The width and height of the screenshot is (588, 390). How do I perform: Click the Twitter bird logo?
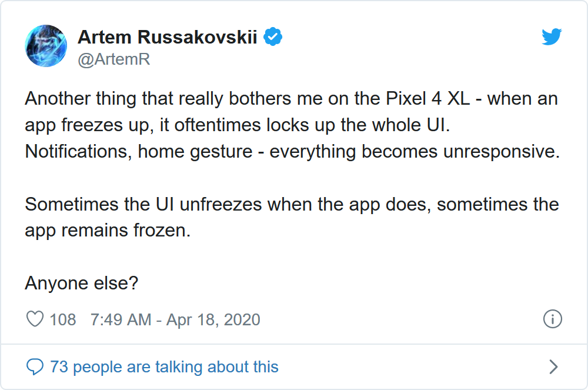(552, 38)
